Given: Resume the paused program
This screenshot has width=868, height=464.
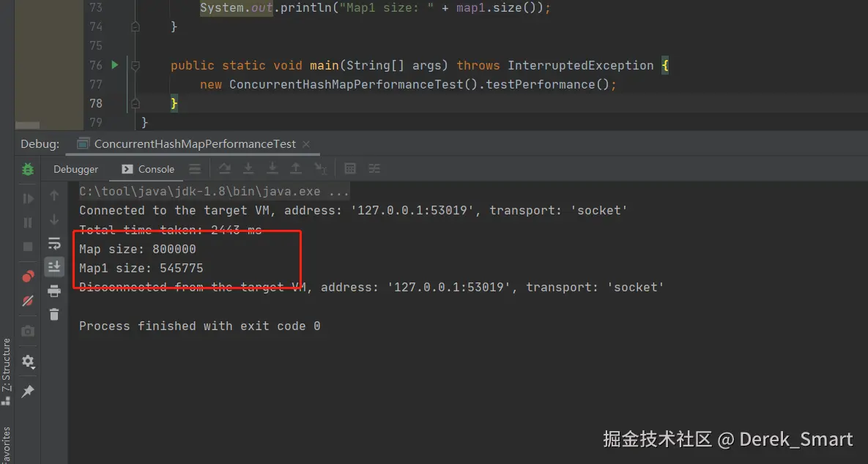Looking at the screenshot, I should (x=27, y=198).
